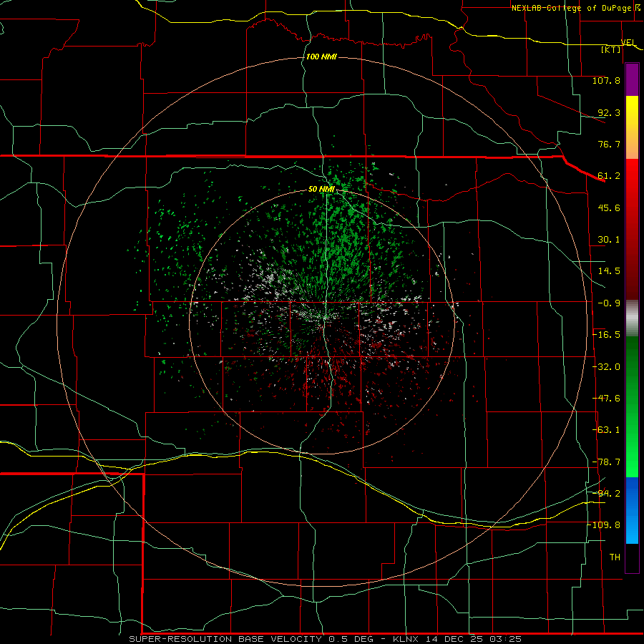Image resolution: width=644 pixels, height=644 pixels.
Task: Select the -94.2 scale value
Action: click(x=606, y=494)
